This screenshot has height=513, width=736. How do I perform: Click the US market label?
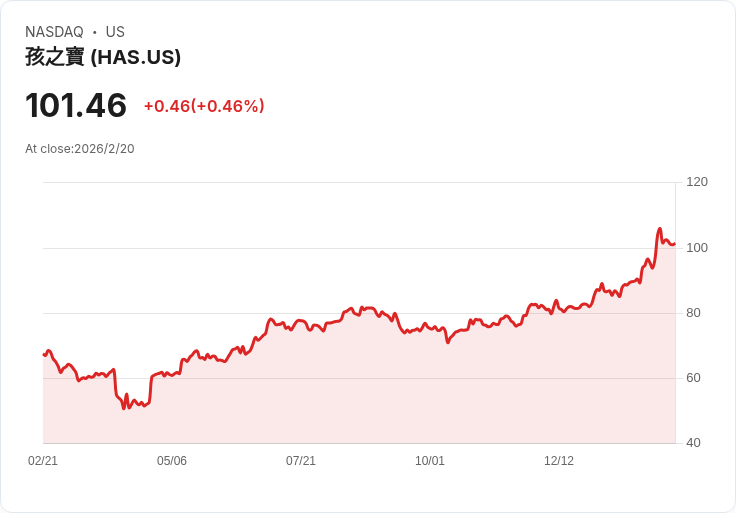[115, 32]
